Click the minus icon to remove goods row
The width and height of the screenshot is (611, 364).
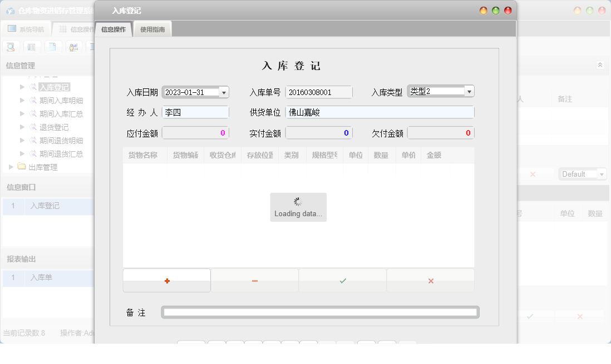254,280
